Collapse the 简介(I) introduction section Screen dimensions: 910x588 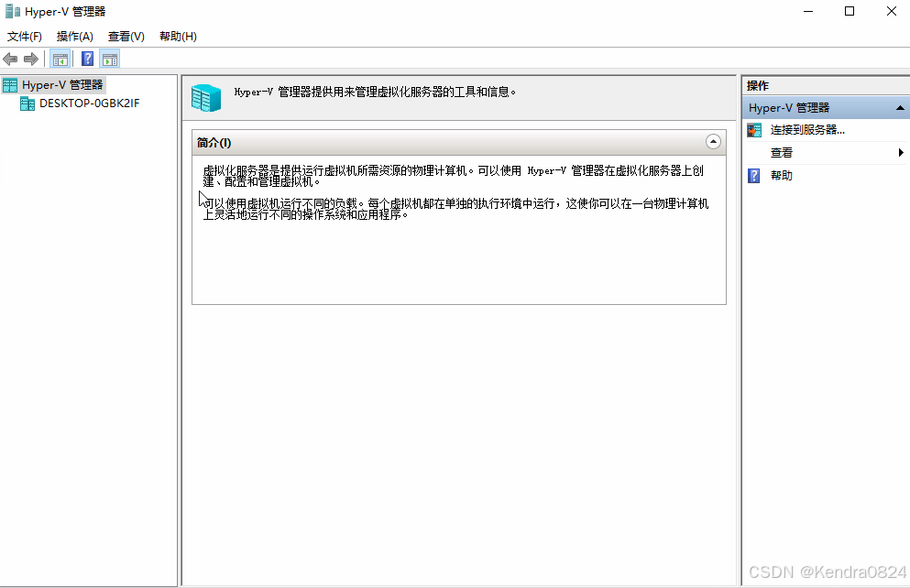(712, 142)
